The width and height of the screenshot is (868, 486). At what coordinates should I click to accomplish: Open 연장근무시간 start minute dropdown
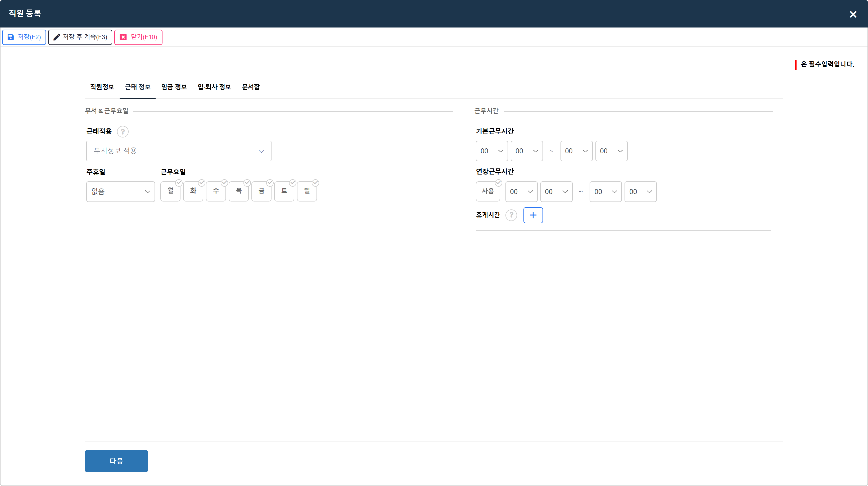click(x=557, y=192)
